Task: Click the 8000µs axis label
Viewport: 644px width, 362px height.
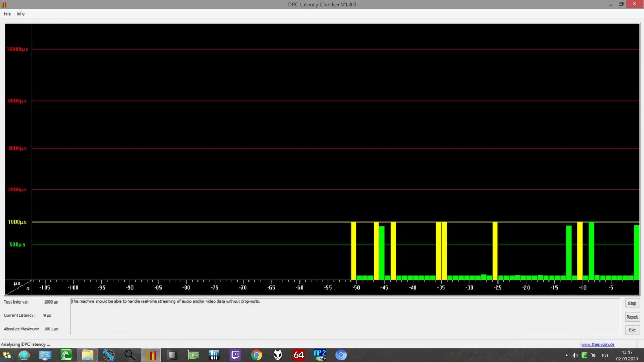Action: (x=17, y=101)
